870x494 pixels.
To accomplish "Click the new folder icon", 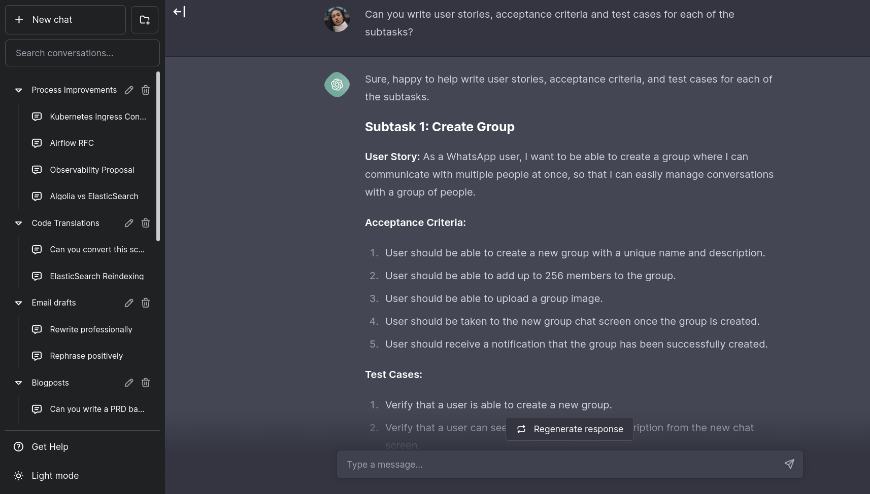I will 144,20.
